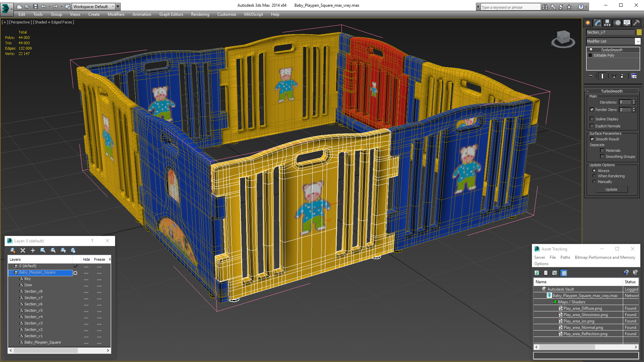Click Add selected objects plus icon
The width and height of the screenshot is (644, 362).
33,250
